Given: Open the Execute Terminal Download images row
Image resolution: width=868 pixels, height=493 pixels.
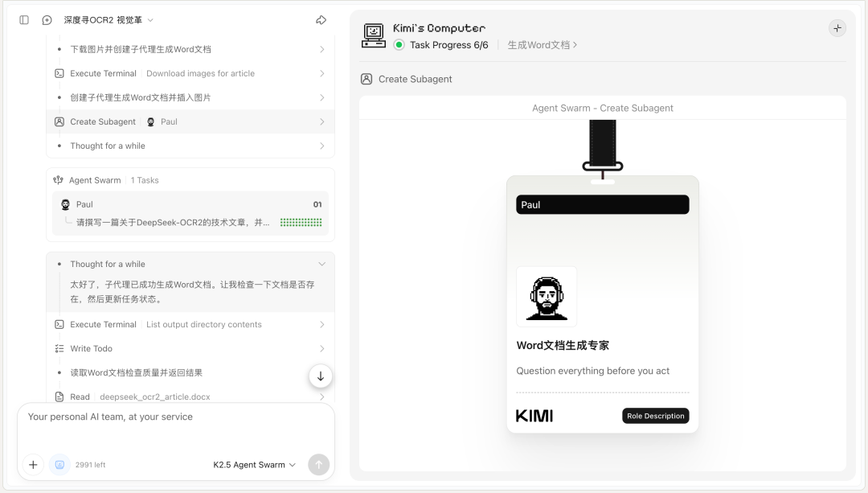Looking at the screenshot, I should point(190,73).
